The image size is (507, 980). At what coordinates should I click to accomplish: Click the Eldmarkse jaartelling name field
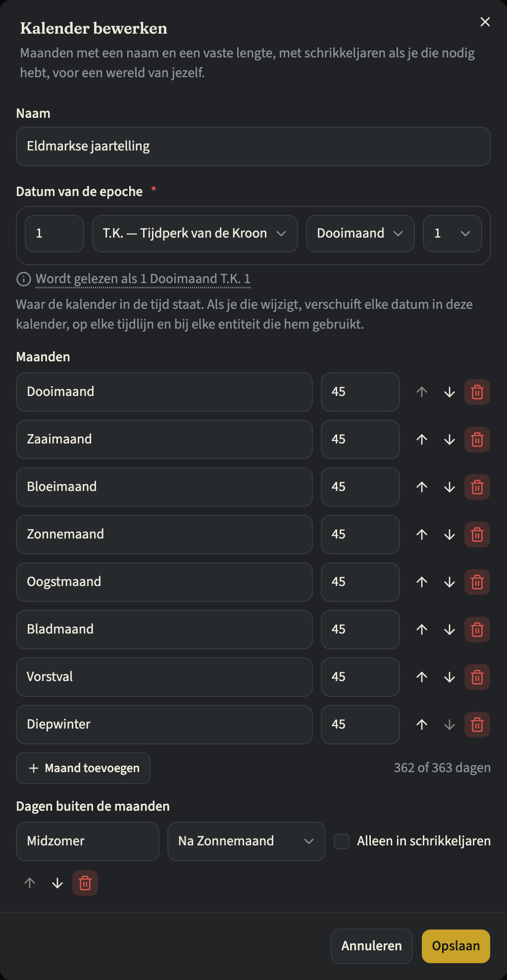253,147
